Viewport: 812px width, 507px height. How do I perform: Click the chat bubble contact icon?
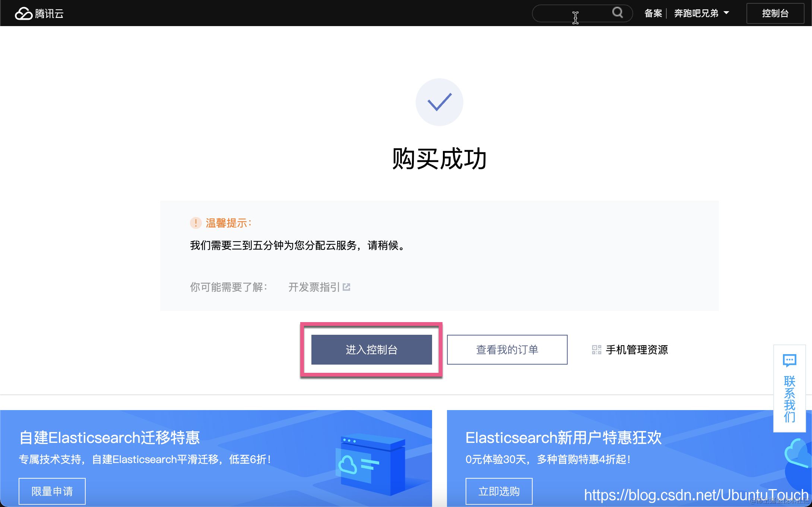[x=789, y=360]
